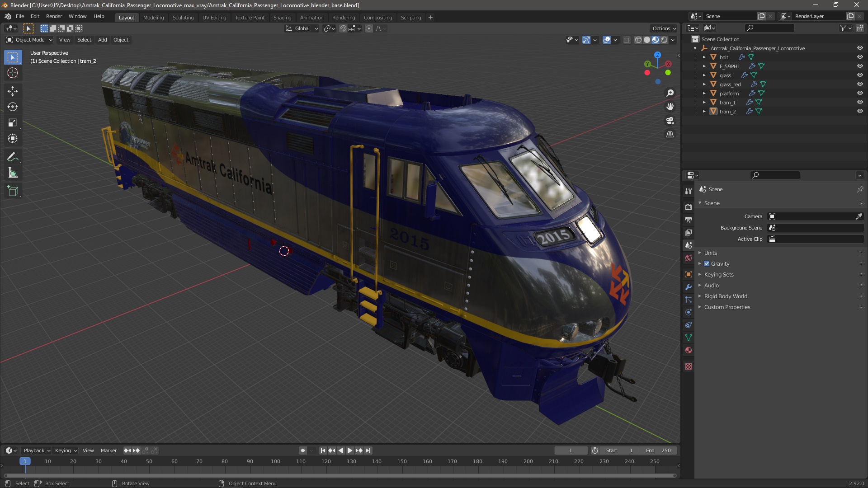Open the Object Mode dropdown
Image resolution: width=868 pixels, height=488 pixels.
pyautogui.click(x=29, y=40)
